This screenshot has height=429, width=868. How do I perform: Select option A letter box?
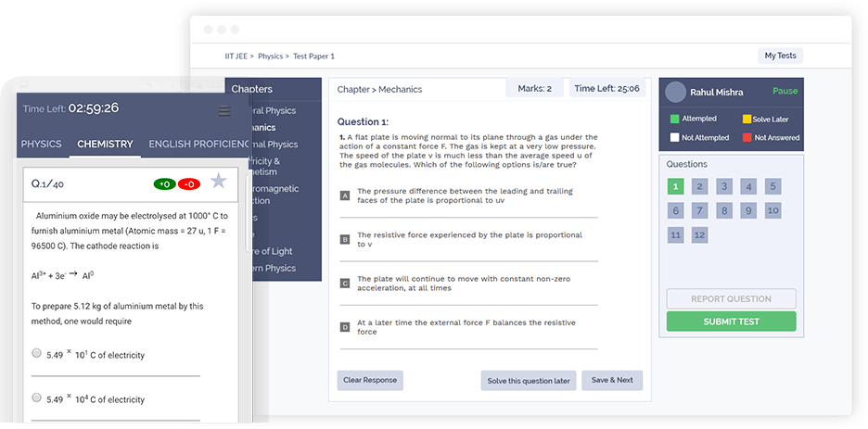(345, 196)
